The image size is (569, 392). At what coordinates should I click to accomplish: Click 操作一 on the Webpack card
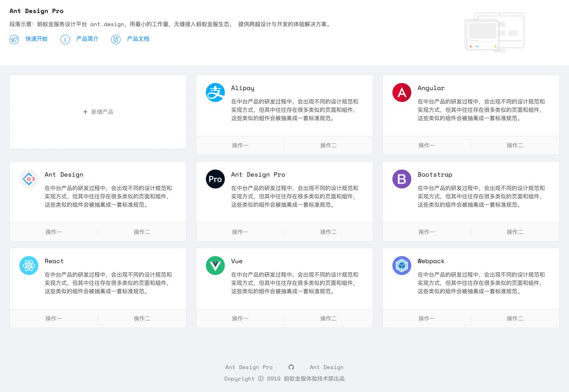(427, 318)
